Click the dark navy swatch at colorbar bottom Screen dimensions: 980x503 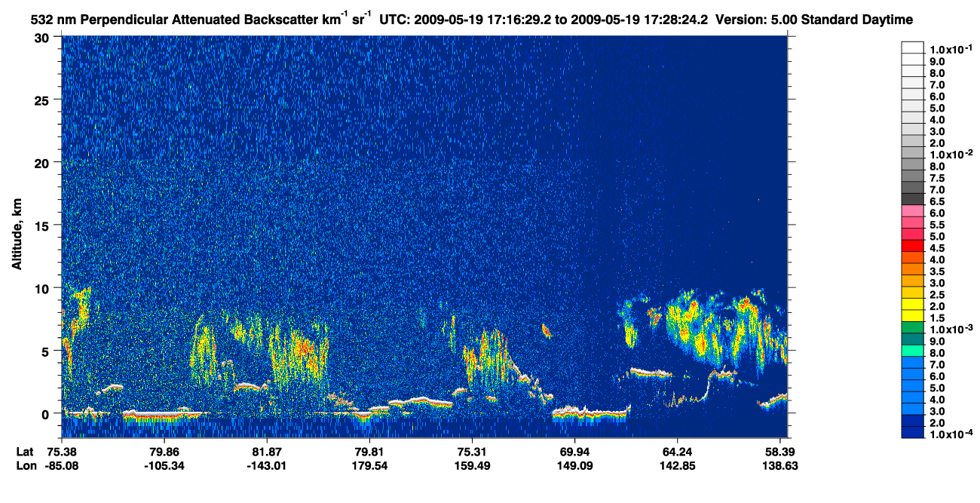912,432
